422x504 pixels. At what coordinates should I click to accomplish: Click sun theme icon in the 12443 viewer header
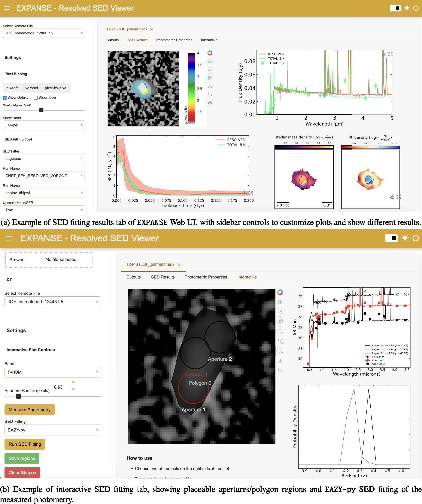tap(405, 238)
